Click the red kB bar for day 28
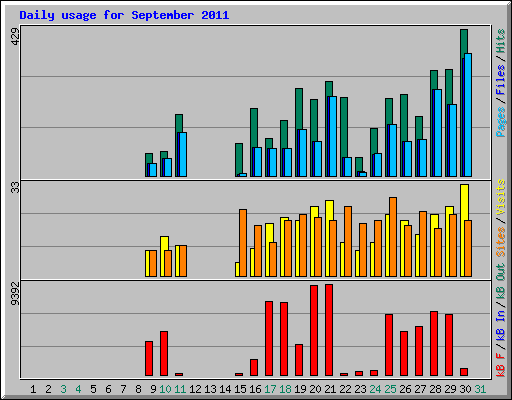Image resolution: width=512 pixels, height=400 pixels. pyautogui.click(x=434, y=343)
